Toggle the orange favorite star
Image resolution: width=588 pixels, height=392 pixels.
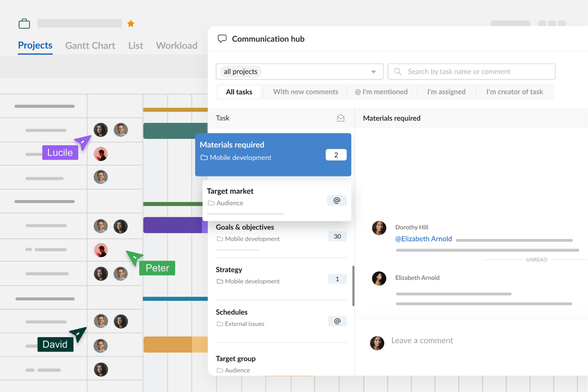pos(131,24)
